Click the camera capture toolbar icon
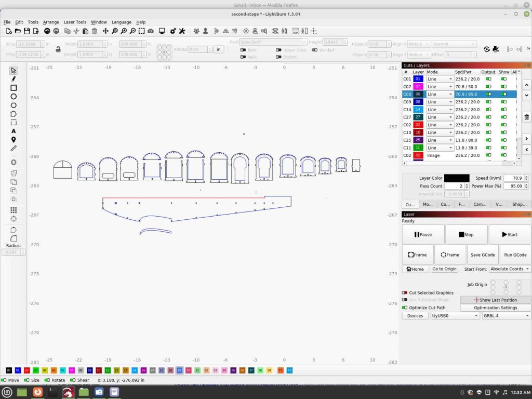This screenshot has height=399, width=532. (151, 31)
